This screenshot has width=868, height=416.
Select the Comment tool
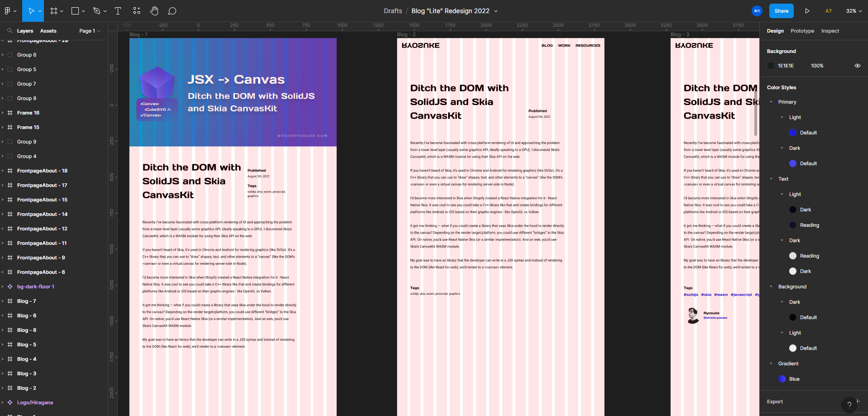[x=172, y=11]
